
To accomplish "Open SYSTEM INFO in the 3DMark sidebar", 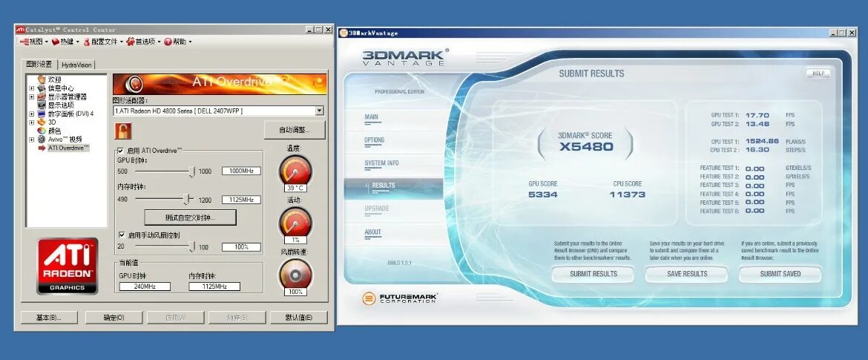I will (x=381, y=163).
